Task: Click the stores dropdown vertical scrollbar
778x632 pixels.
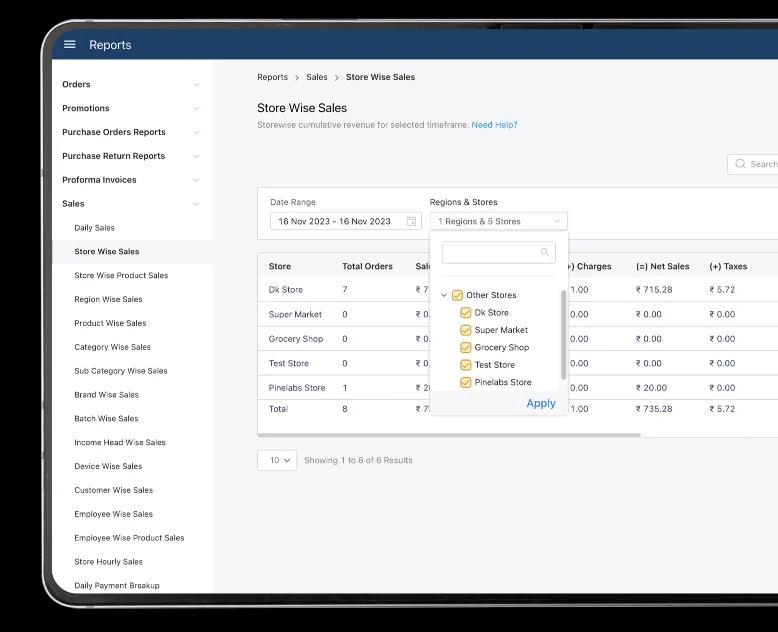Action: [x=564, y=334]
